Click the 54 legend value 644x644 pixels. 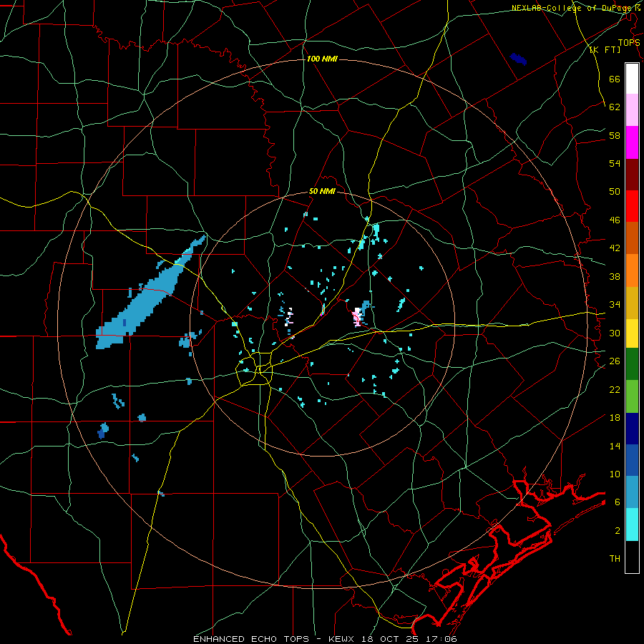pos(615,163)
